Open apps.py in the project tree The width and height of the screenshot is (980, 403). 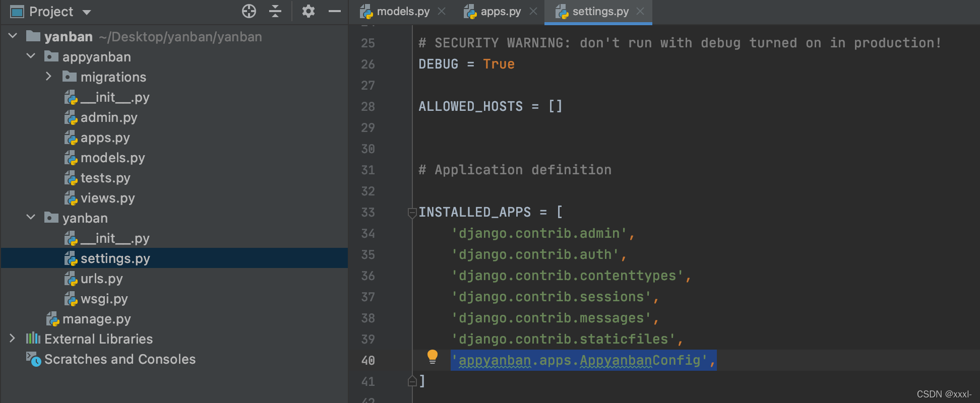[x=105, y=138]
